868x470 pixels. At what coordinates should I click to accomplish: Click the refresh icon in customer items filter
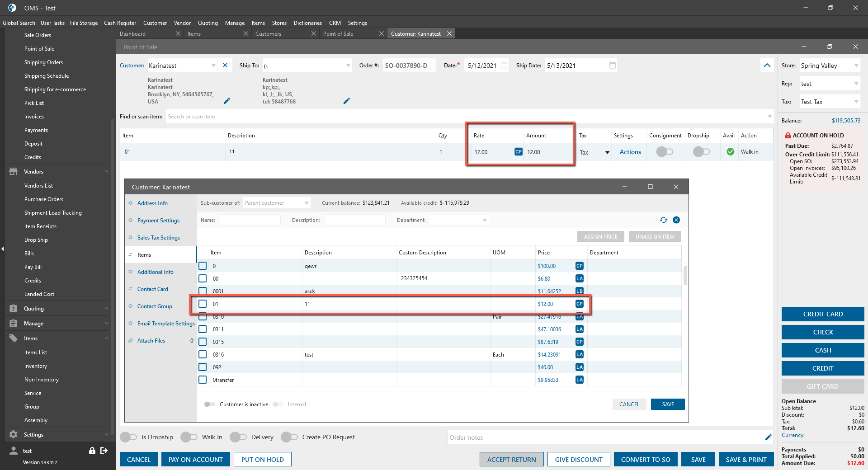[x=663, y=220]
